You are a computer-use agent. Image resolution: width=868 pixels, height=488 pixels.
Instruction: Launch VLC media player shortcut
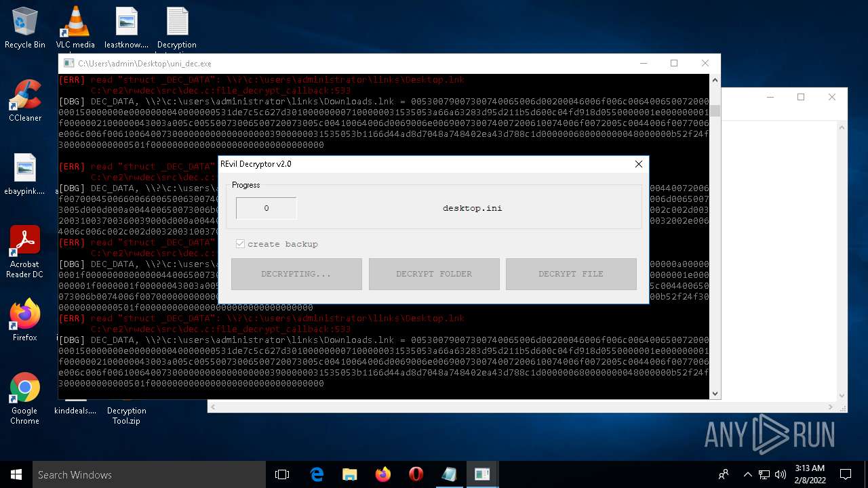click(x=75, y=27)
